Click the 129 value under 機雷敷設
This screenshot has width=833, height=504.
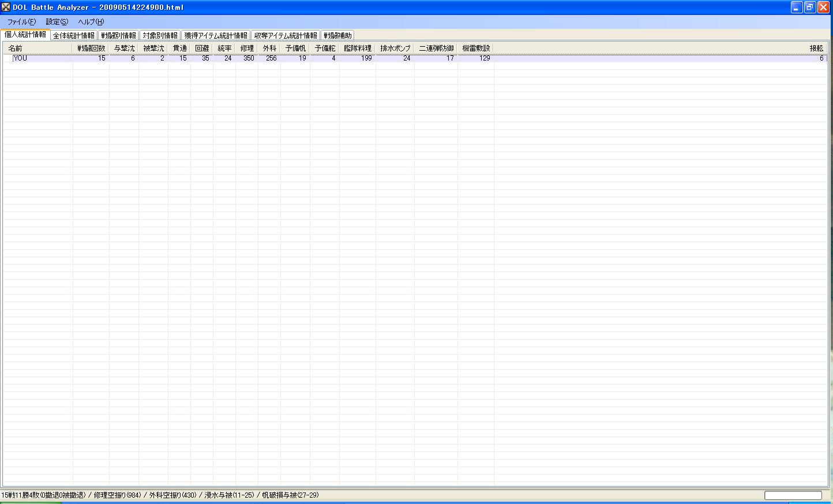tap(485, 58)
